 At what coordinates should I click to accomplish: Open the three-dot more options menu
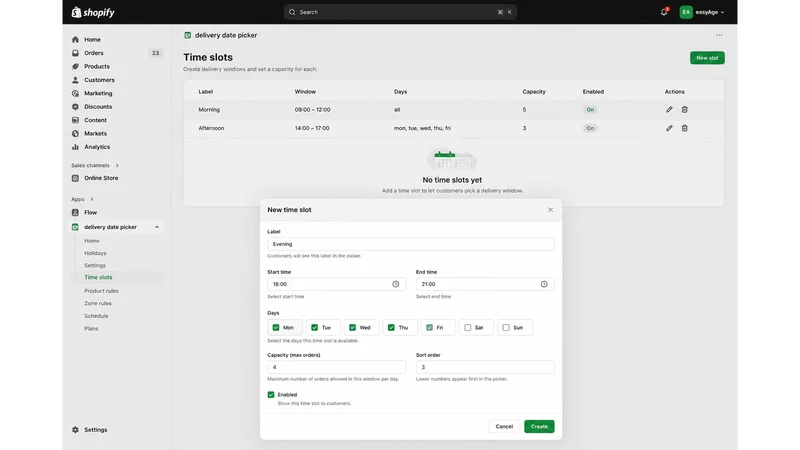pyautogui.click(x=719, y=35)
